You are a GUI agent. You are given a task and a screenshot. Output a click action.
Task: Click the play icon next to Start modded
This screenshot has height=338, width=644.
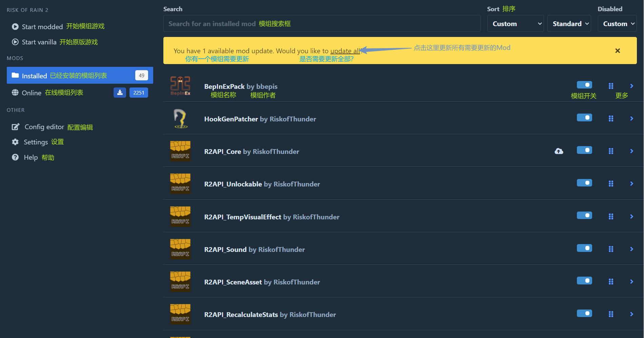[15, 26]
